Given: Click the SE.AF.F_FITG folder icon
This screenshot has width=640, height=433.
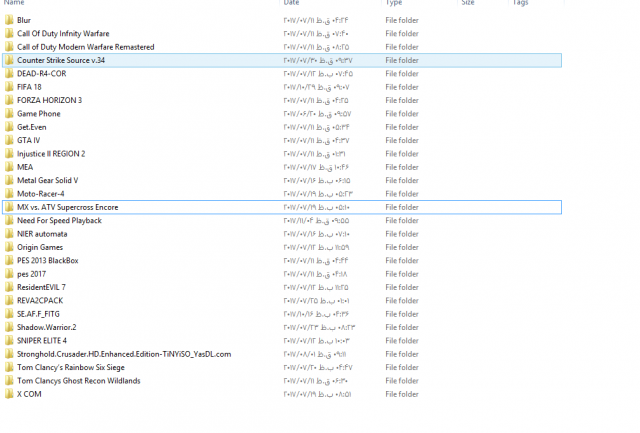Looking at the screenshot, I should pos(9,314).
